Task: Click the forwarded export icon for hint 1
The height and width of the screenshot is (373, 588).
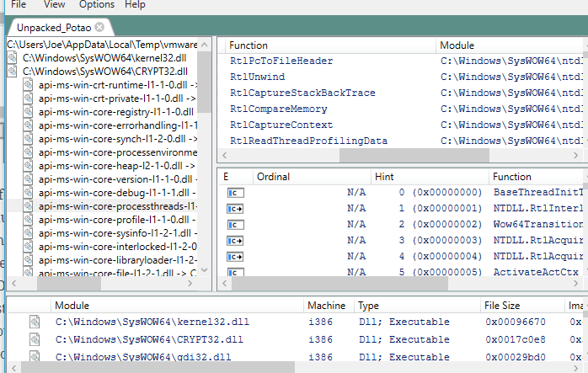Action: [235, 208]
